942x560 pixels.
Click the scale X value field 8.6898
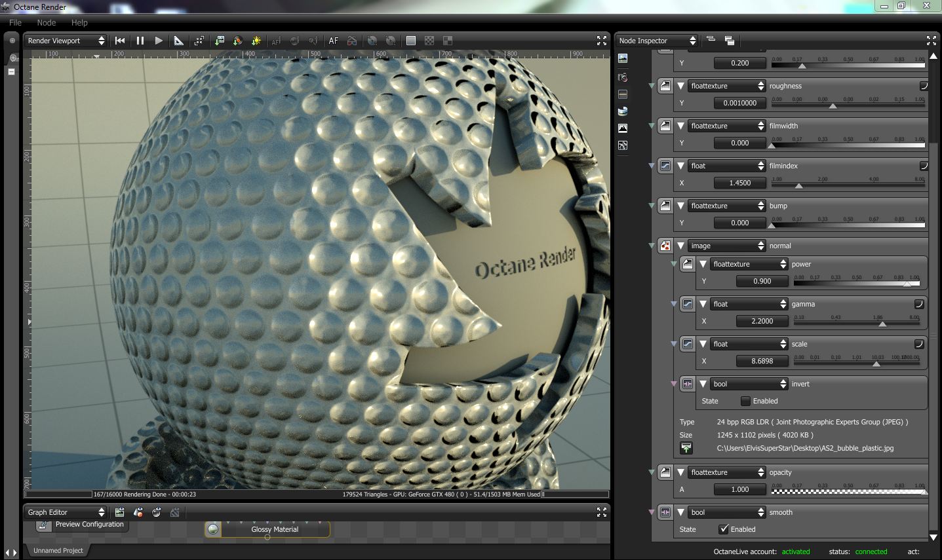pos(762,361)
